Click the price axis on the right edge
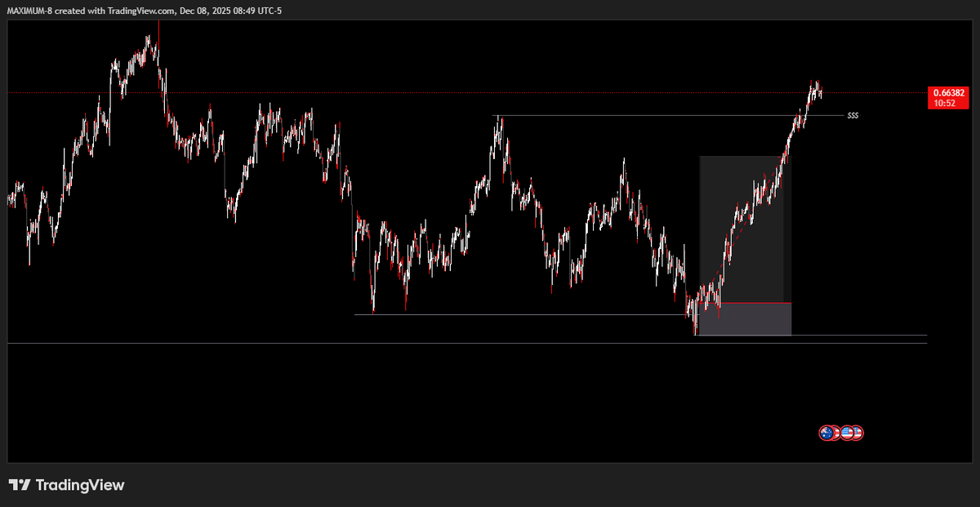The width and height of the screenshot is (980, 507). tap(947, 245)
